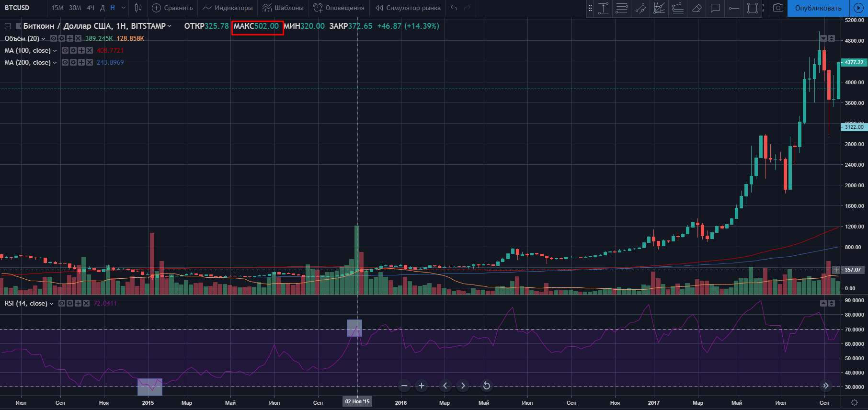Hide the Объём (20) indicator with eye icon

pyautogui.click(x=54, y=38)
